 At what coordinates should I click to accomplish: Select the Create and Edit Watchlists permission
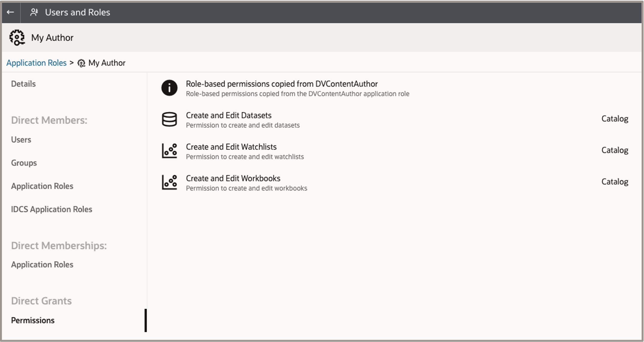[231, 147]
